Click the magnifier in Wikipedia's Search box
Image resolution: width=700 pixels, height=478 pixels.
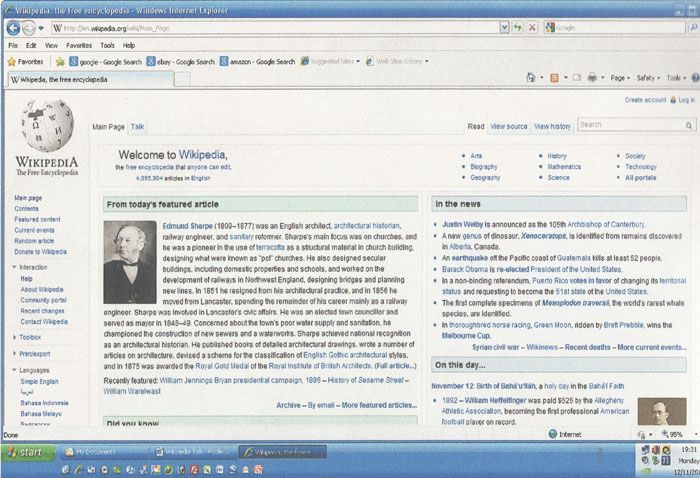pyautogui.click(x=689, y=125)
